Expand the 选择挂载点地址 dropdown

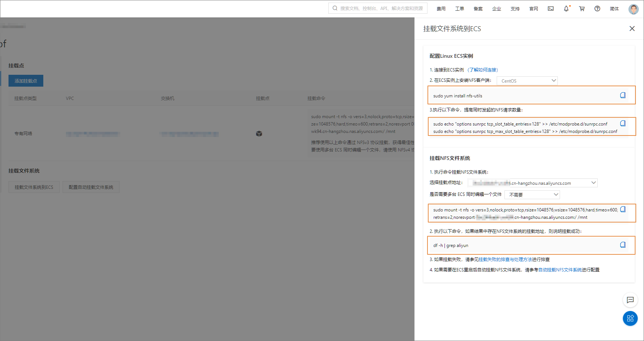pos(533,183)
